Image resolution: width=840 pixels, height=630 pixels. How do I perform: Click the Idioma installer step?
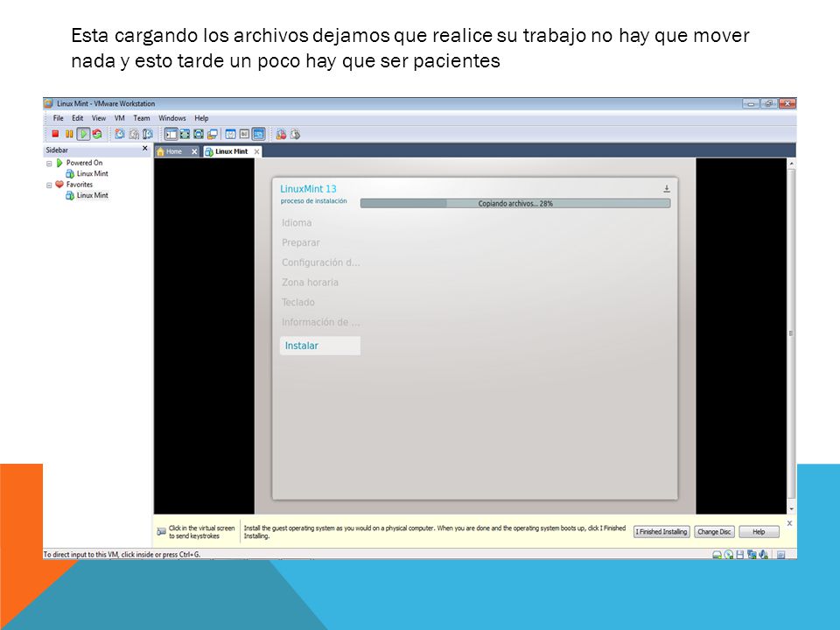pos(297,223)
